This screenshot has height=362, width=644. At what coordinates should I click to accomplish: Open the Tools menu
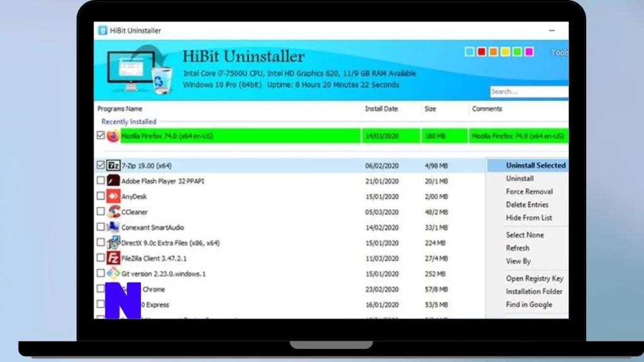559,53
